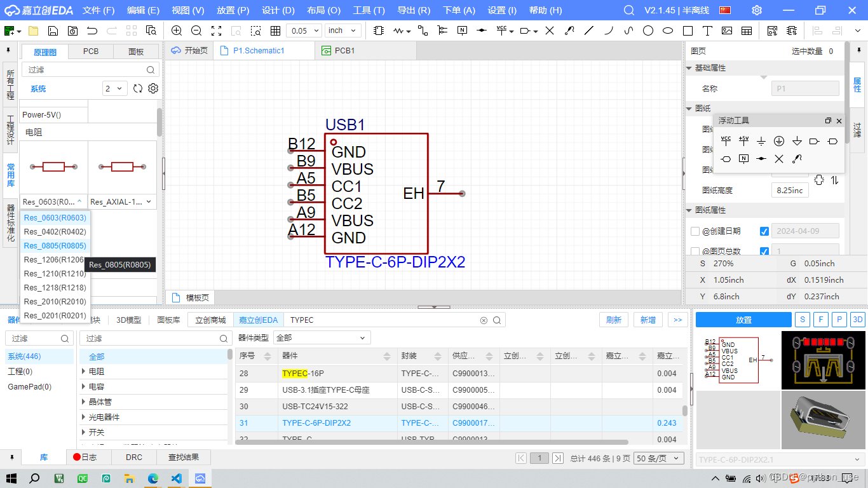The image size is (868, 488).
Task: Toggle the grid display icon
Action: tap(275, 30)
